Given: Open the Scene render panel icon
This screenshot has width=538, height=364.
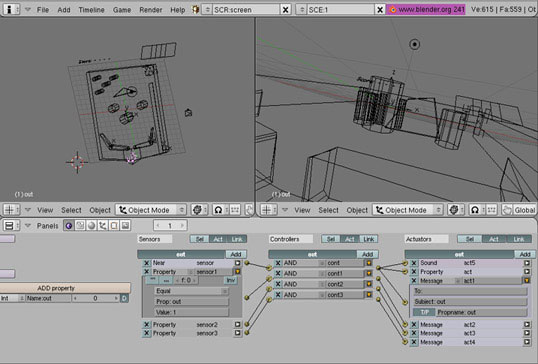Looking at the screenshot, I should pyautogui.click(x=125, y=225).
